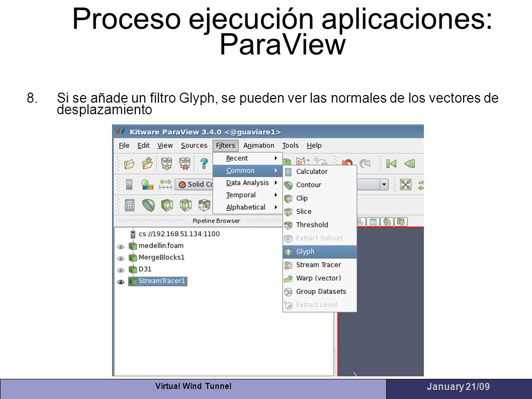Click the Rescale to data range icon
The height and width of the screenshot is (399, 532).
pos(165,184)
